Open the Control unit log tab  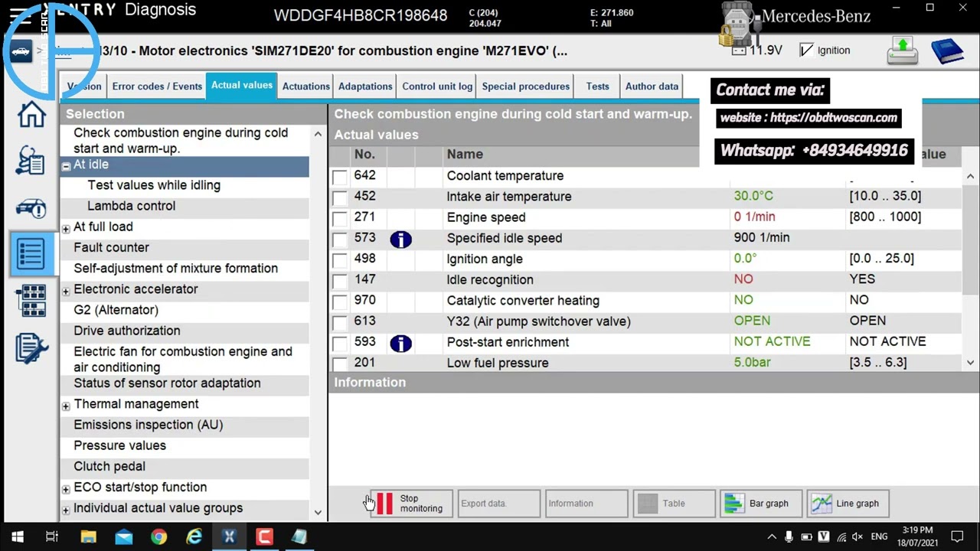[x=437, y=86]
